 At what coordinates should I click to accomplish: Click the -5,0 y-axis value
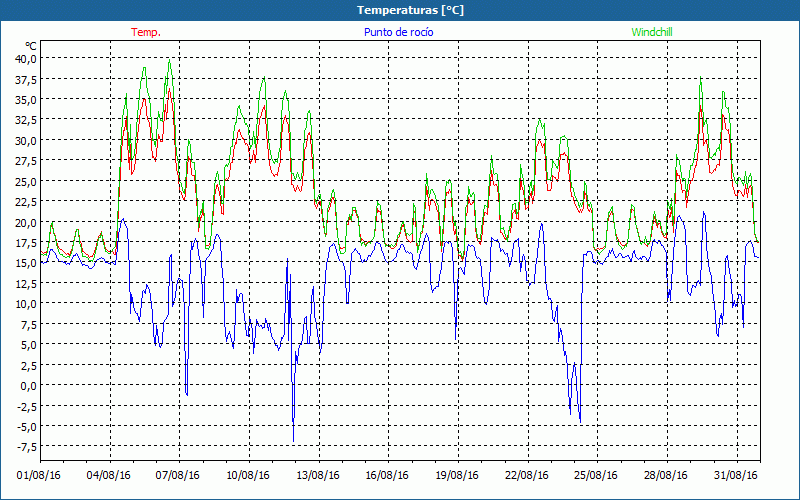pos(25,427)
